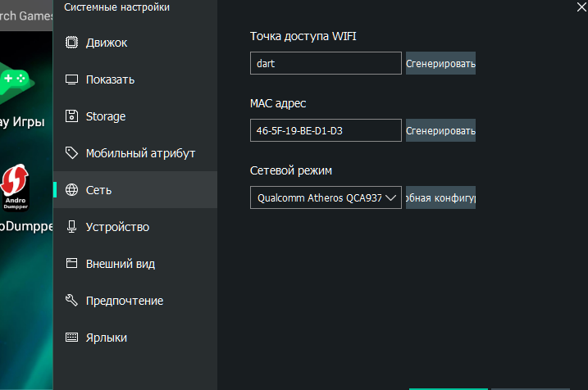The height and width of the screenshot is (390, 588).
Task: Click the Устройство device icon
Action: tap(71, 227)
